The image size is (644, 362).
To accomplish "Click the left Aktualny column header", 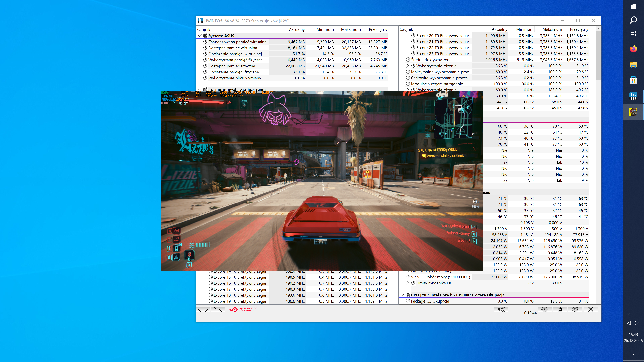I will tap(297, 29).
